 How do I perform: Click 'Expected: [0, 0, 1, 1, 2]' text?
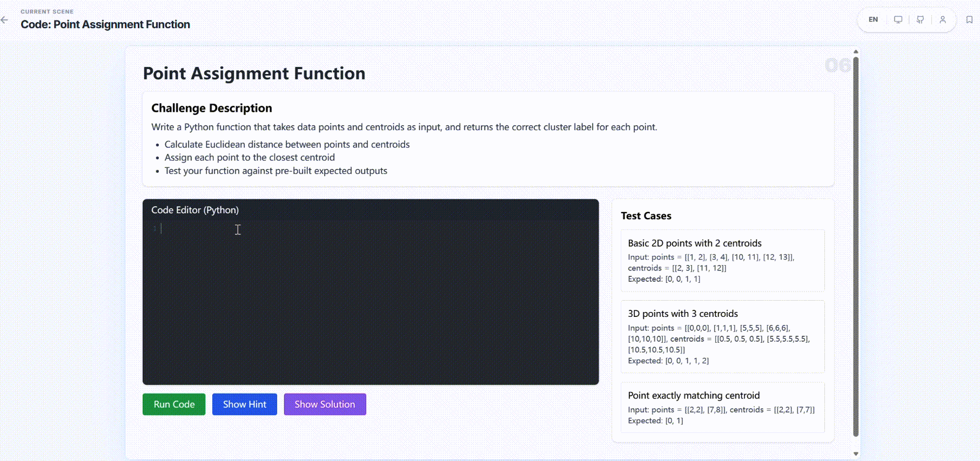tap(668, 361)
